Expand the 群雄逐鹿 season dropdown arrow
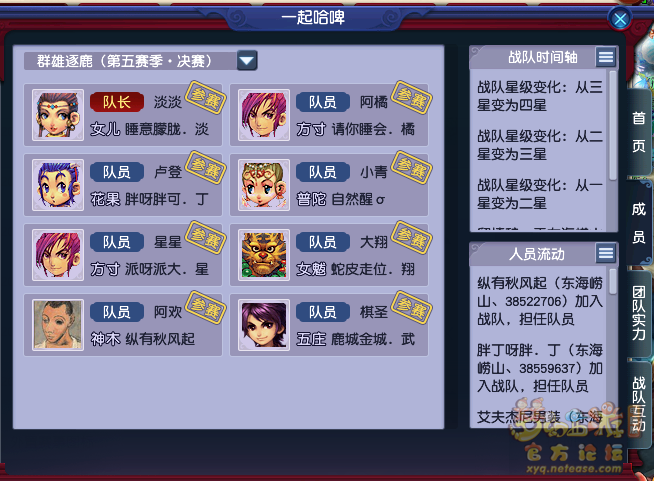The width and height of the screenshot is (654, 481). (x=247, y=61)
